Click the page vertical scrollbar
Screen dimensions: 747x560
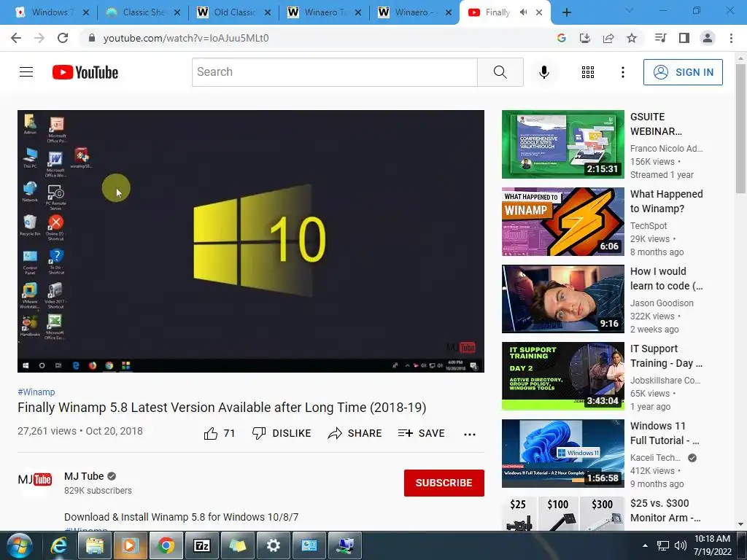740,128
